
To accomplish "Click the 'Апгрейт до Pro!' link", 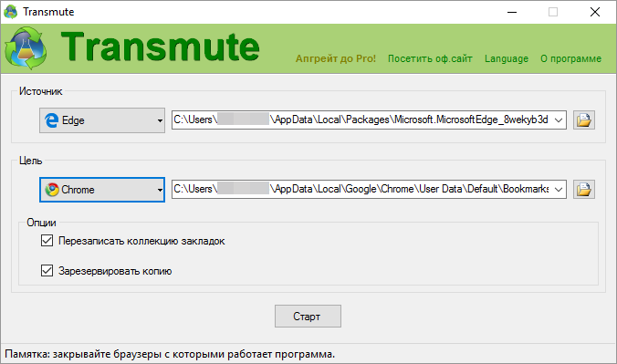I will tap(336, 58).
